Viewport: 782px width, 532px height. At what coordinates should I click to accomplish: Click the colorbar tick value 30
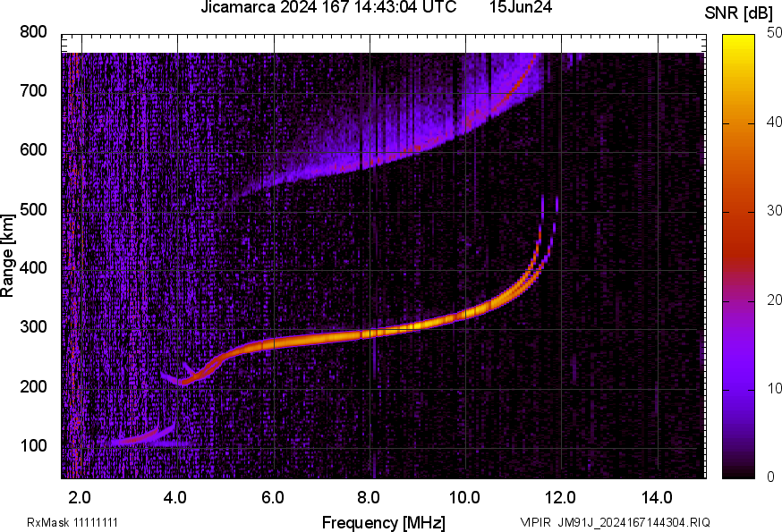[x=774, y=211]
